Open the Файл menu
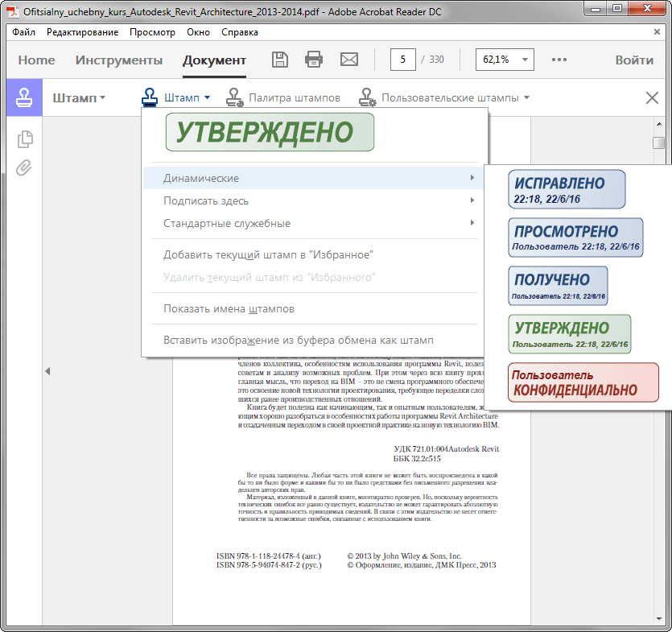672x632 pixels. click(x=23, y=32)
